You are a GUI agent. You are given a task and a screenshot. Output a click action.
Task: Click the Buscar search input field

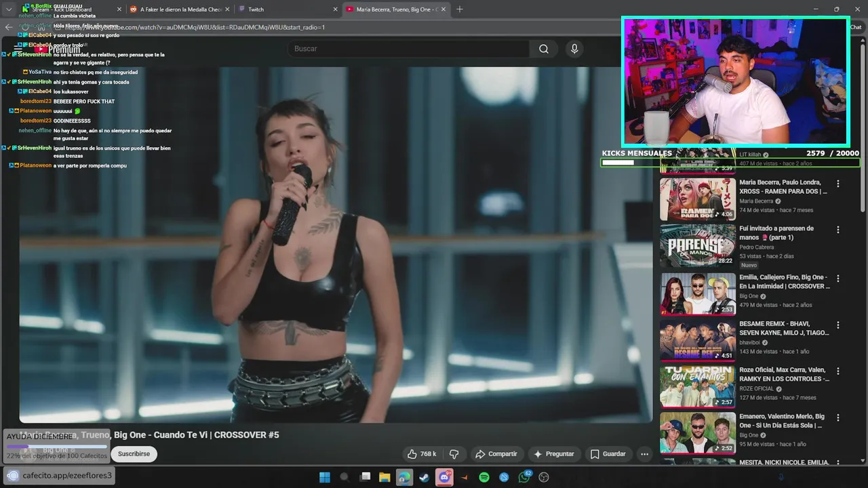pos(409,49)
